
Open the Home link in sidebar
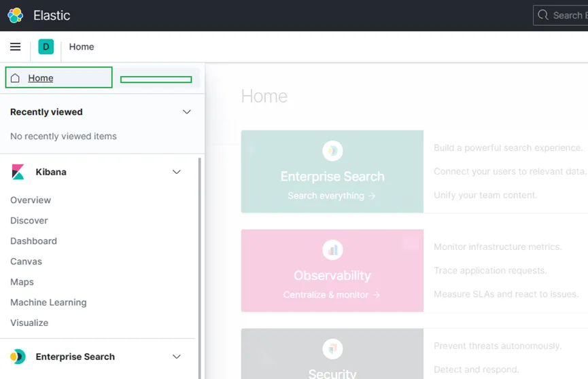click(41, 78)
